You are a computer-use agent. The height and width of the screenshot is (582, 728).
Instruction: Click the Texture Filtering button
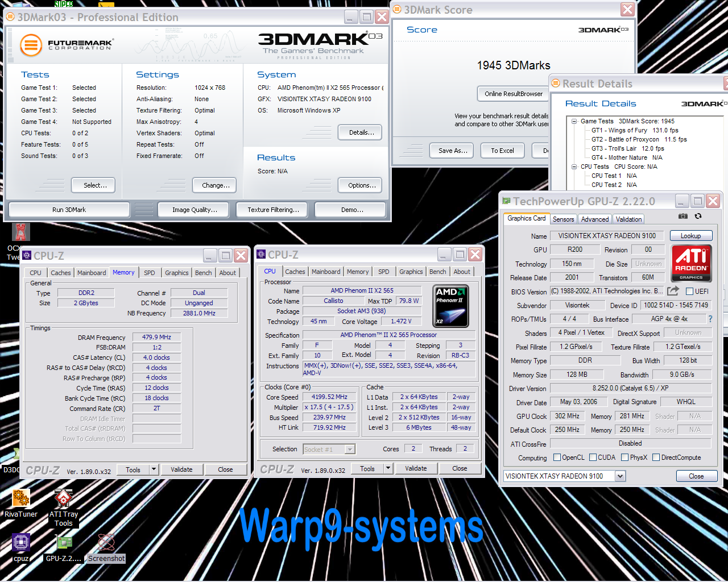pos(273,210)
